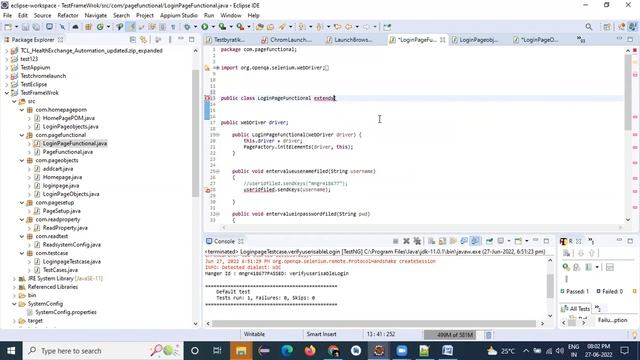640x360 pixels.
Task: Click Remove All Terminated Launches icon
Action: 417,241
